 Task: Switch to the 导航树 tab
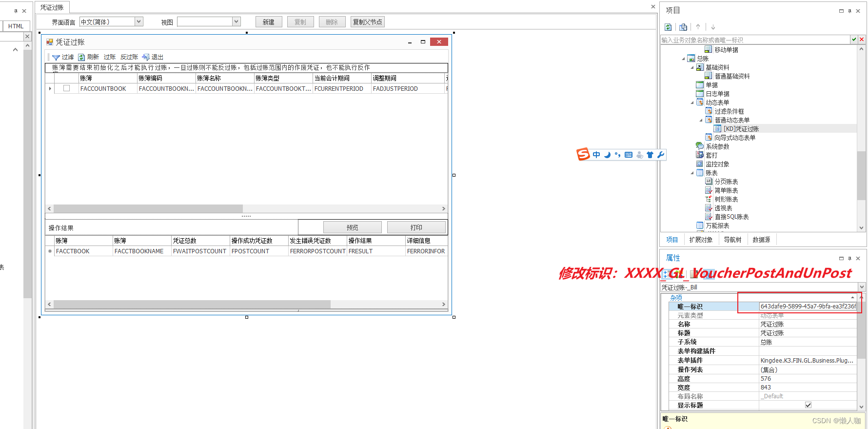(x=732, y=240)
